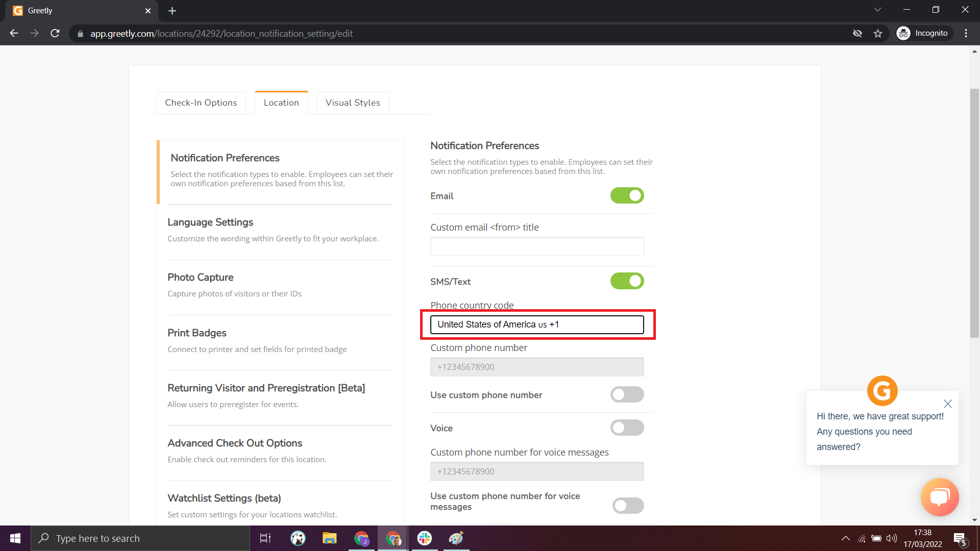The height and width of the screenshot is (551, 980).
Task: Go forward in browser history
Action: pos(34,33)
